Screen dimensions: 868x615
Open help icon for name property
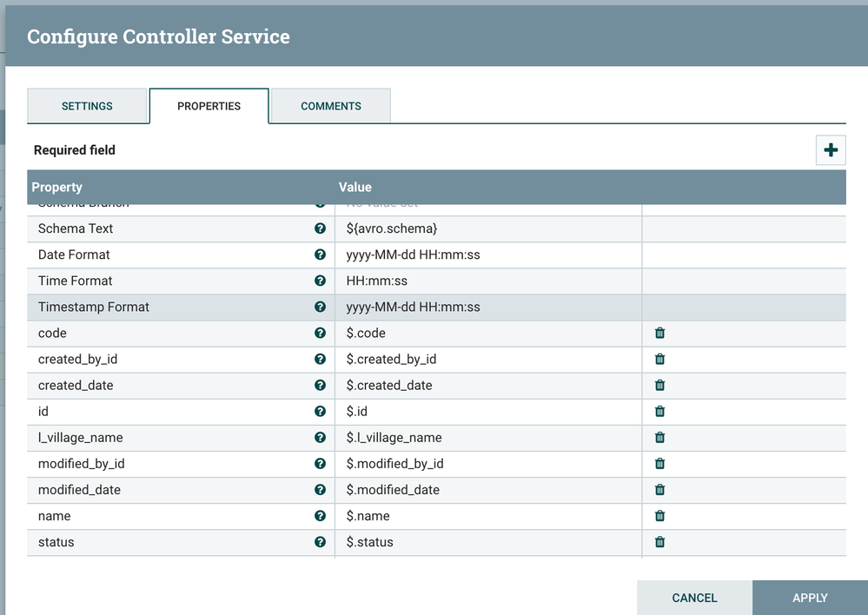320,515
